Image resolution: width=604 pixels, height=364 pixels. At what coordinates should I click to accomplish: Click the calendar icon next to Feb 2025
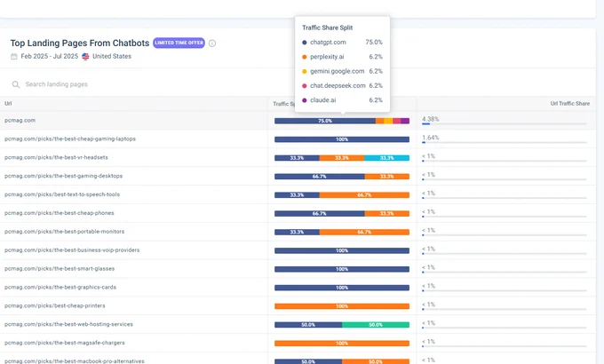coord(14,56)
